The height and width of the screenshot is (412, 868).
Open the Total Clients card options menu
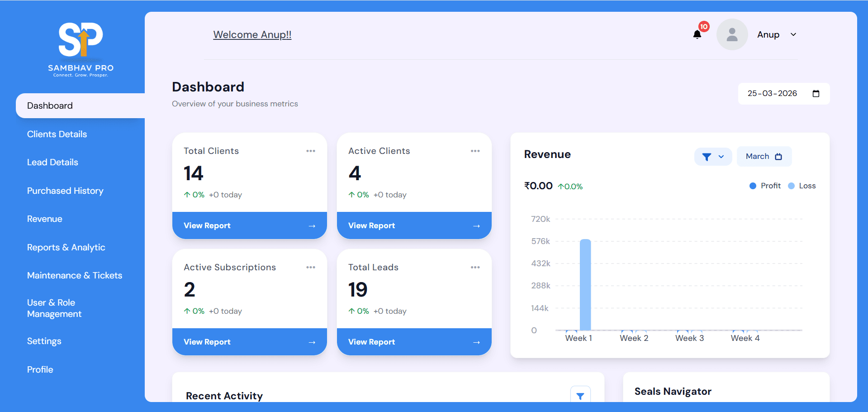(311, 151)
